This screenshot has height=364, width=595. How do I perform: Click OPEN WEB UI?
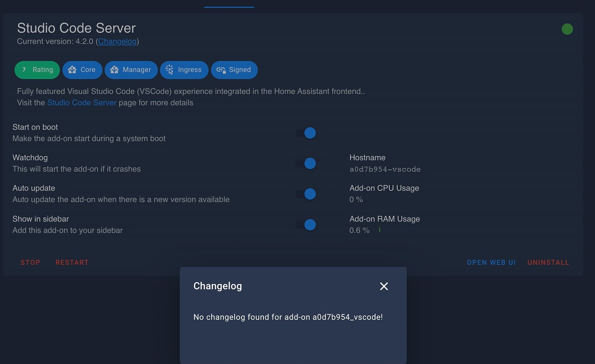pyautogui.click(x=491, y=262)
